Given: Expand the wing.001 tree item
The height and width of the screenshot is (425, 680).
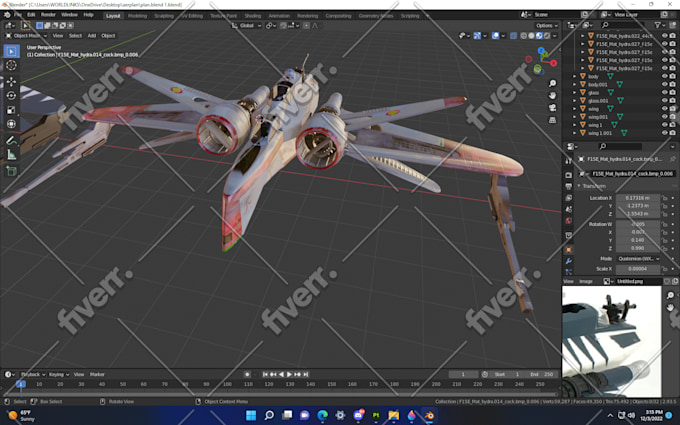Looking at the screenshot, I should pyautogui.click(x=575, y=117).
